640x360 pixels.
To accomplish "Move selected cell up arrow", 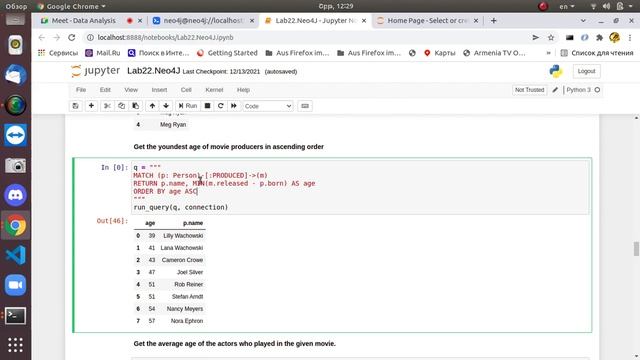I will point(152,106).
